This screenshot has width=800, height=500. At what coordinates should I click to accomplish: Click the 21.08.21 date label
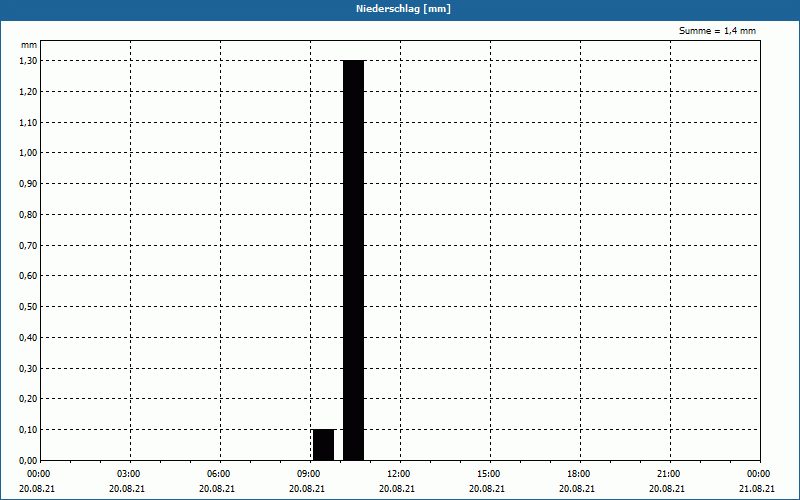[757, 489]
